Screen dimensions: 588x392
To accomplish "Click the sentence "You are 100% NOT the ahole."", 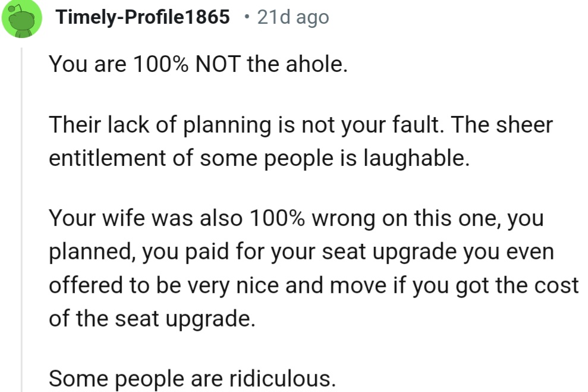I will (197, 64).
